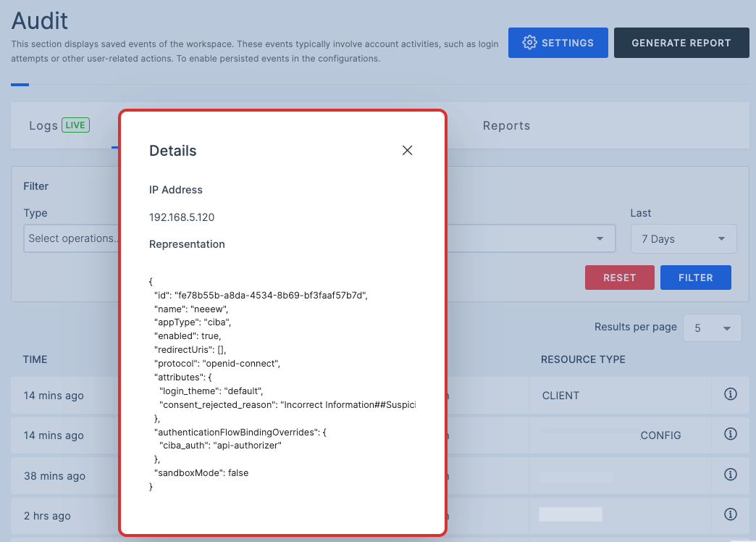Screen dimensions: 756x542
Task: Expand the Last 7 Days dropdown
Action: coord(684,239)
